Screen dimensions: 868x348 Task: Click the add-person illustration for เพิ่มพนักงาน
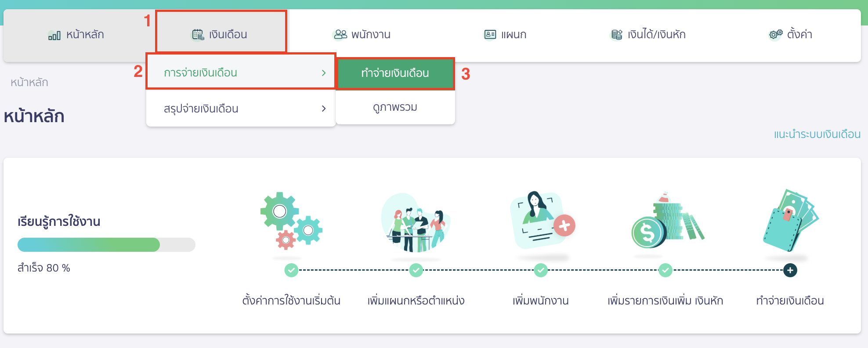543,221
